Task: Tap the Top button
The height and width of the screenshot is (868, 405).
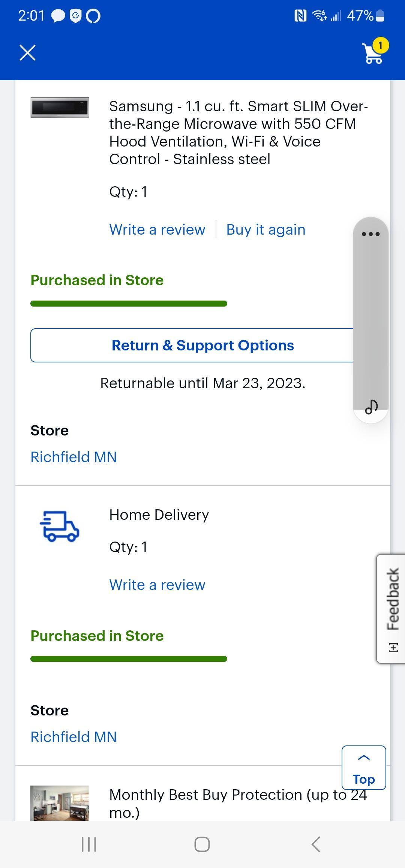Action: coord(363,778)
